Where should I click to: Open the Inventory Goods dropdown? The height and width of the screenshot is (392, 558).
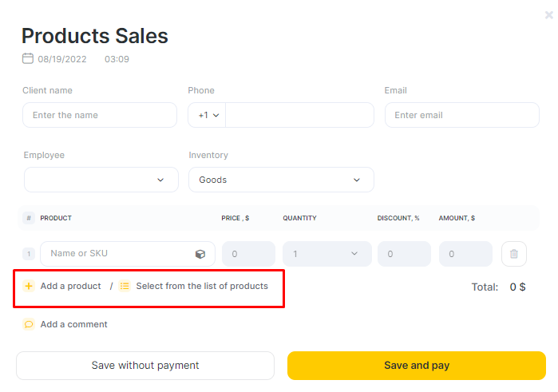click(x=281, y=180)
